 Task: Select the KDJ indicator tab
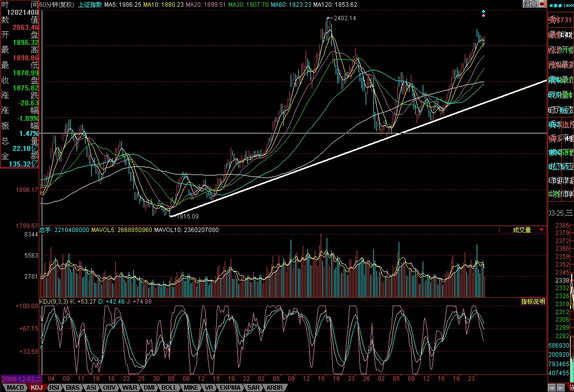37,388
